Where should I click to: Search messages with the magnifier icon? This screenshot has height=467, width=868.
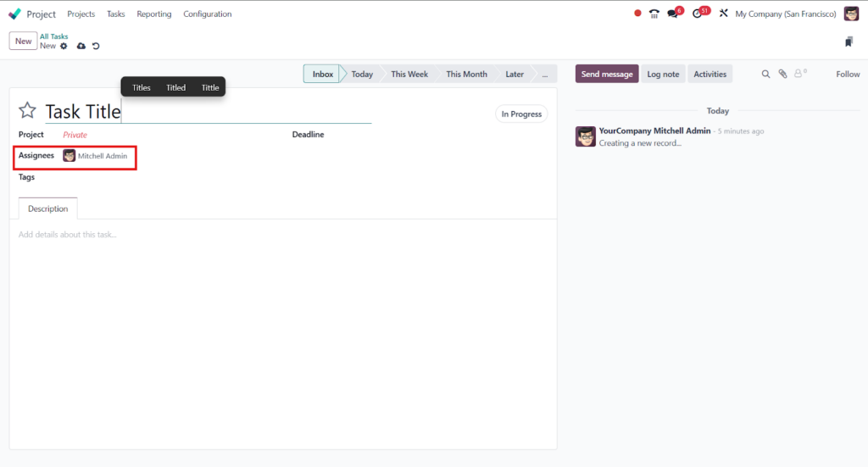pos(765,74)
